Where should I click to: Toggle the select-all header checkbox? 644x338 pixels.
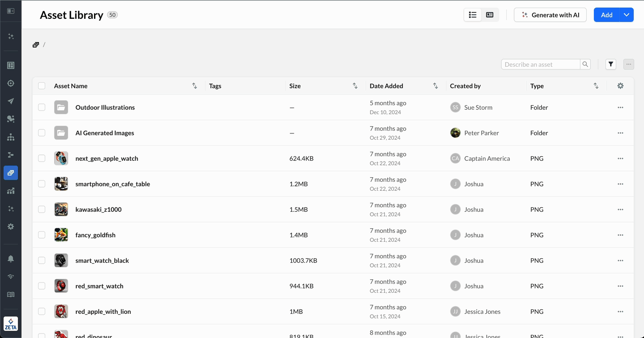[x=42, y=86]
